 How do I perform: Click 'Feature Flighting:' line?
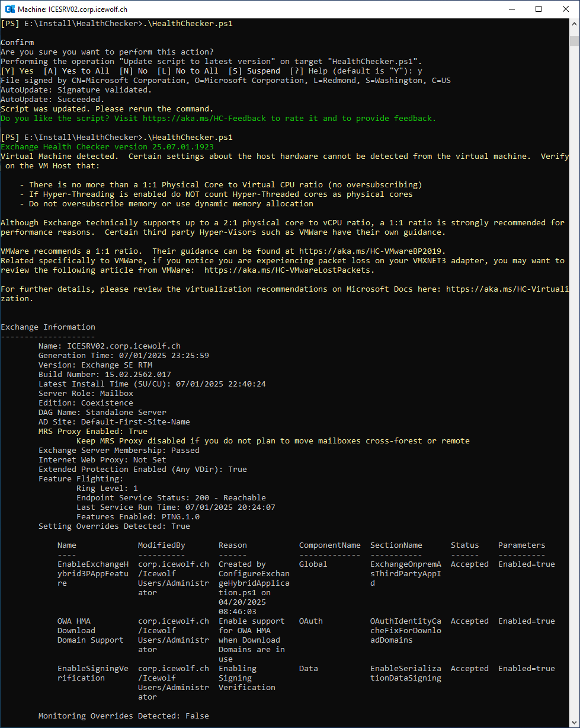81,479
